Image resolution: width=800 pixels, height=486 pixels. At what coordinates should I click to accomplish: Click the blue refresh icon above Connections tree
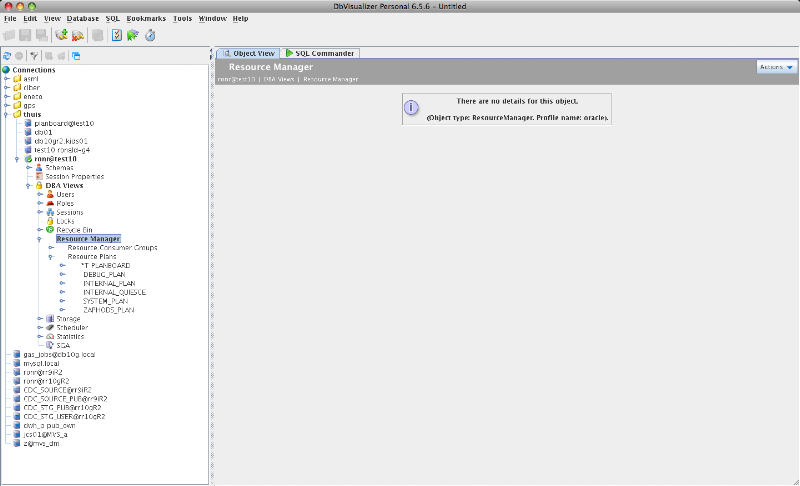(x=7, y=56)
